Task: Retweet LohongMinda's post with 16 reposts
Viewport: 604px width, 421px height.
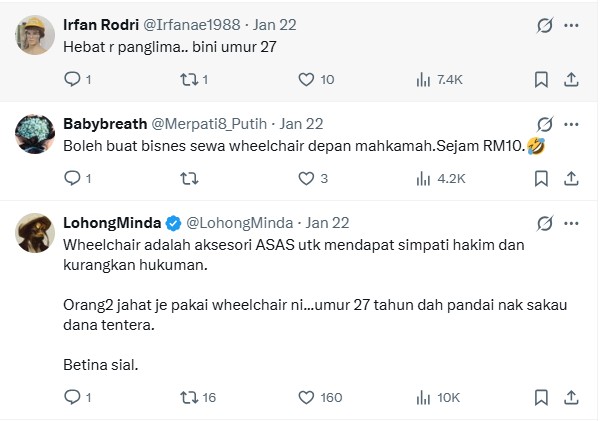Action: (186, 398)
